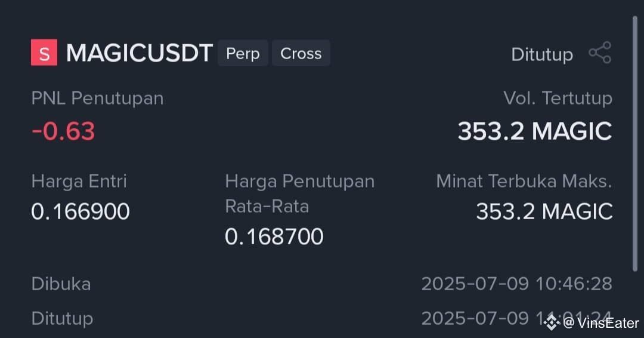
Task: Click the 353.2 MAGIC closed volume value
Action: pos(535,131)
